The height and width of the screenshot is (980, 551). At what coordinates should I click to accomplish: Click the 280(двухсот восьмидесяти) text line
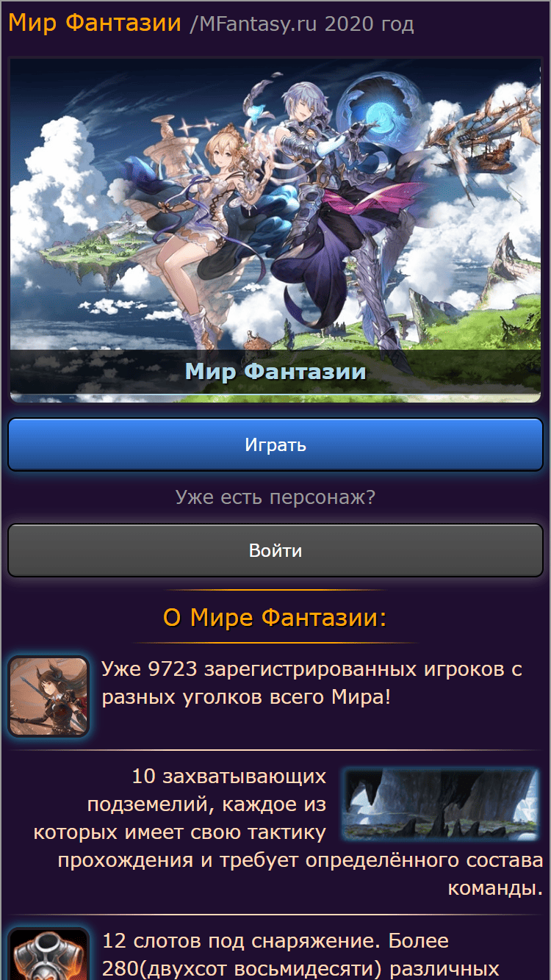click(x=301, y=968)
